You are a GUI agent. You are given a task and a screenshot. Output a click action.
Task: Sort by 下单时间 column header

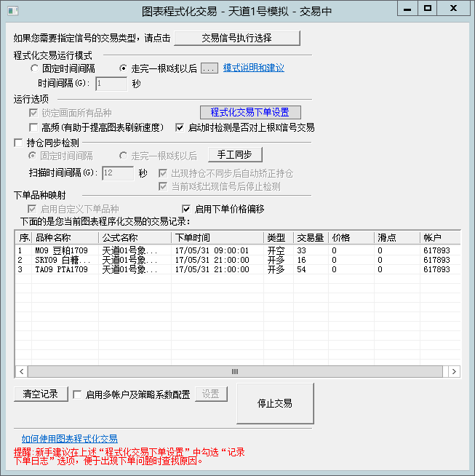(217, 237)
